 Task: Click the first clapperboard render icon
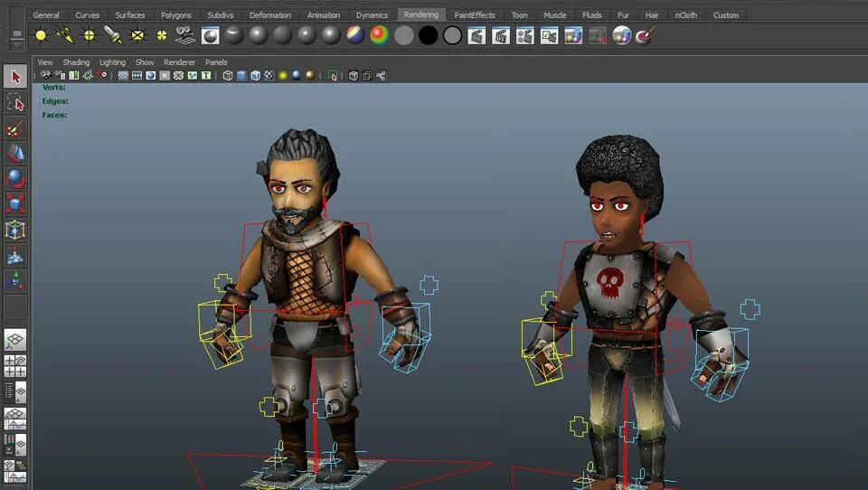pyautogui.click(x=476, y=36)
